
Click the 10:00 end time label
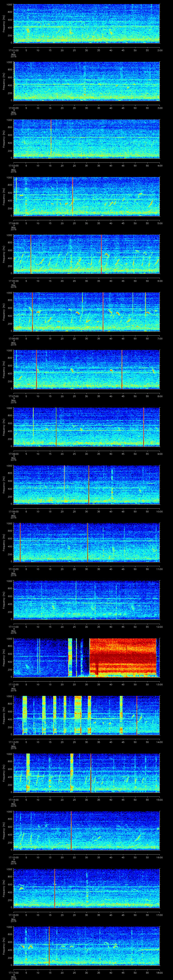(159, 511)
